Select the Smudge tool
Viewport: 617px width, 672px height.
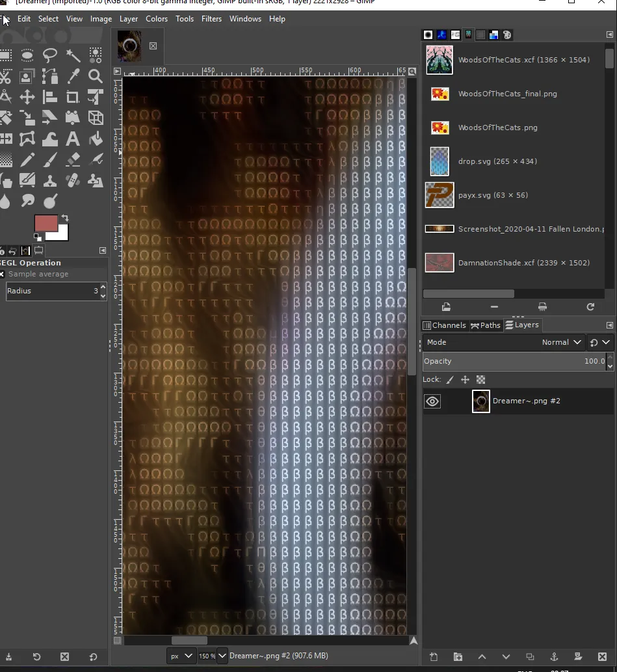(x=27, y=201)
